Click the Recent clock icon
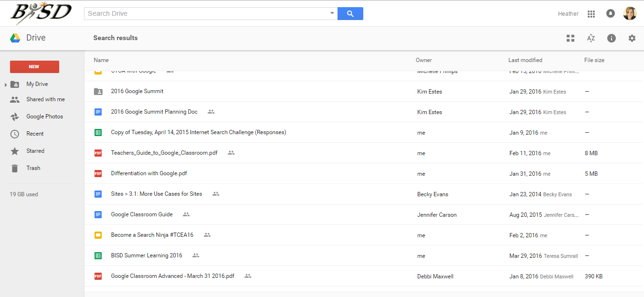The height and width of the screenshot is (297, 644). click(x=15, y=134)
